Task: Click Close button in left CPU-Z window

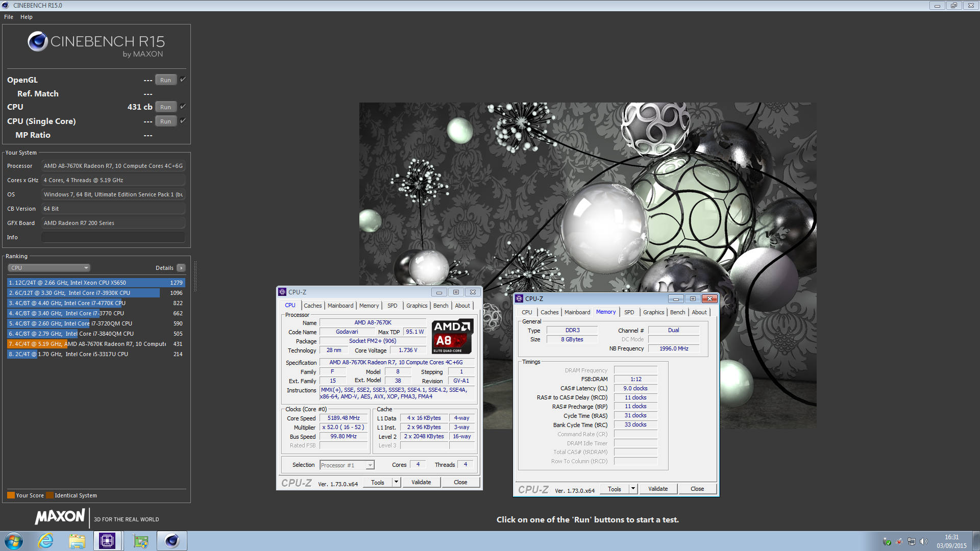Action: (460, 483)
